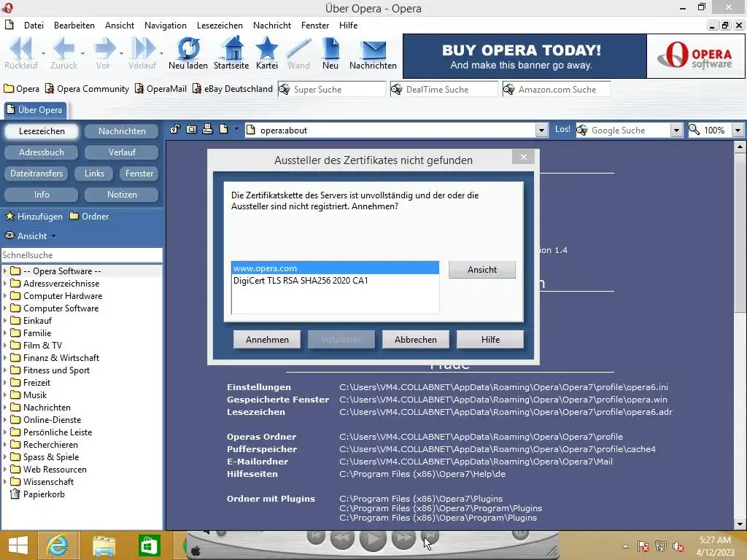This screenshot has width=747, height=560.
Task: Click the new-page icon beside print icon
Action: (224, 129)
